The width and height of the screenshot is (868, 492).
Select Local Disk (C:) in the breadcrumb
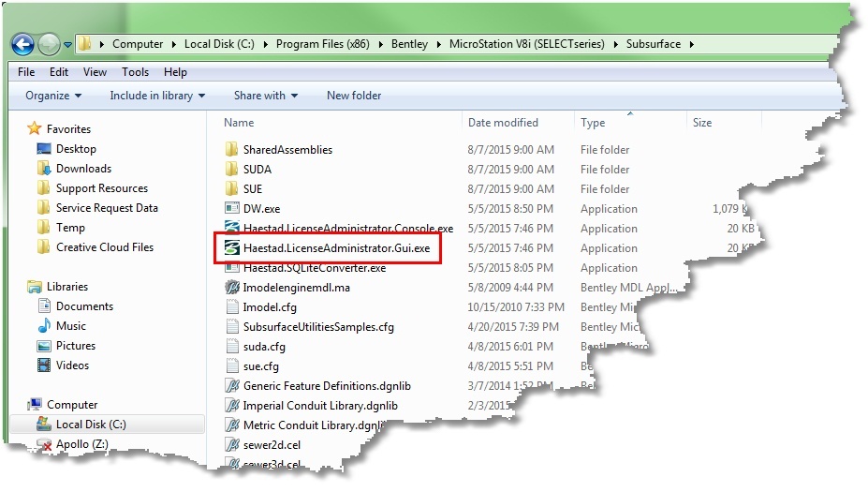[x=219, y=44]
